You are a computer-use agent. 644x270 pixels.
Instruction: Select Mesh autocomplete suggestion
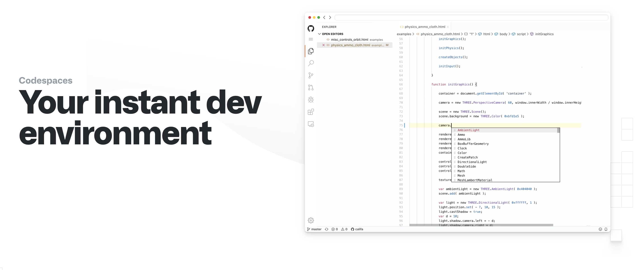click(505, 175)
